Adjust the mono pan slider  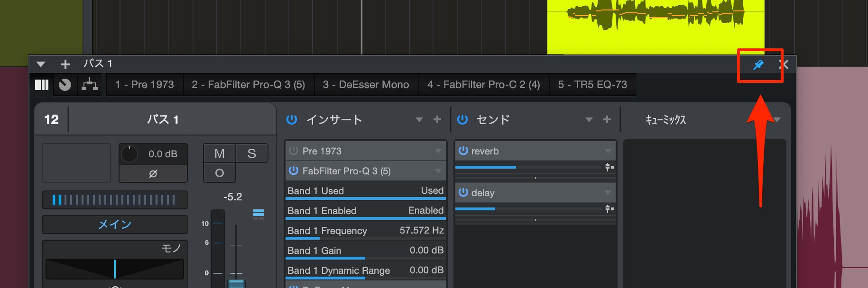(115, 269)
